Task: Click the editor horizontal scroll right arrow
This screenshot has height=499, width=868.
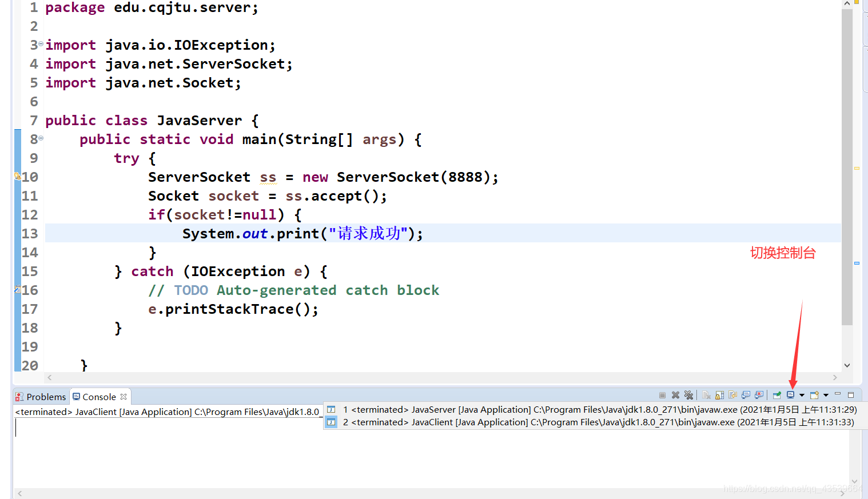Action: [x=835, y=377]
